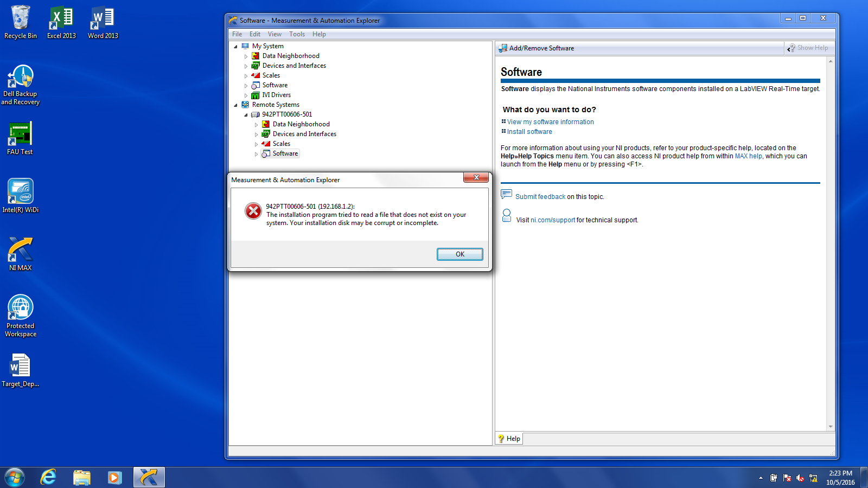Open the View menu

[275, 34]
